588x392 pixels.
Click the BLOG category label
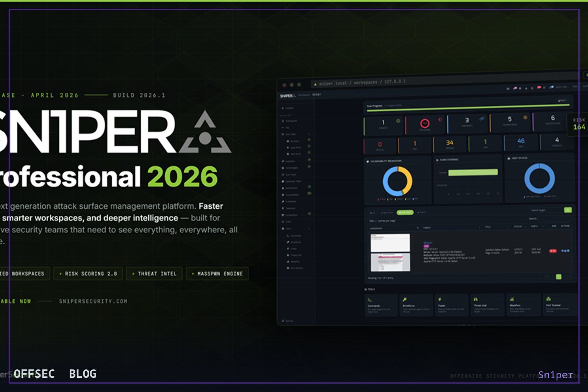point(83,374)
